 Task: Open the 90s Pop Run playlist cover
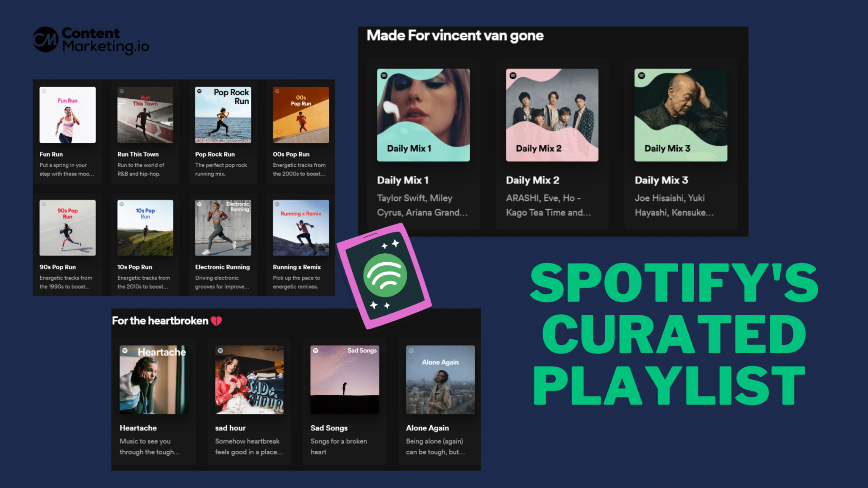pos(67,228)
